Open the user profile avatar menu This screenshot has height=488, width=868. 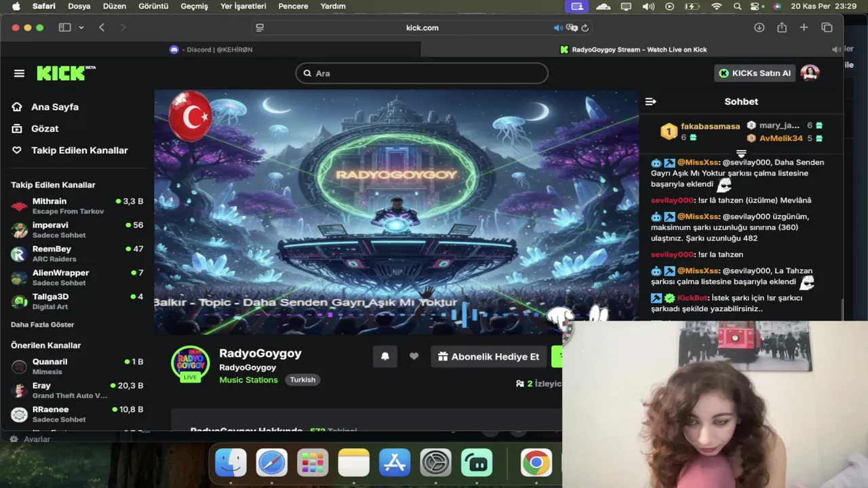(x=810, y=73)
